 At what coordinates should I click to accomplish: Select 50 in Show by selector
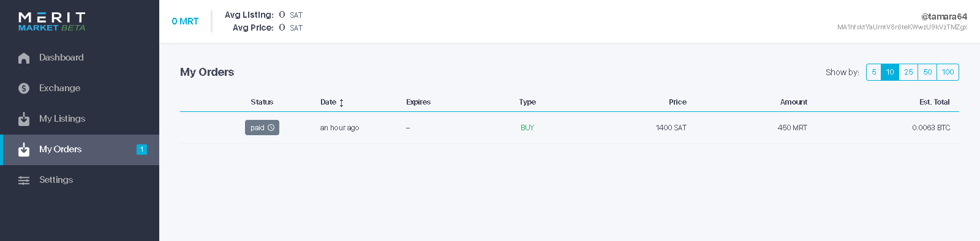927,72
